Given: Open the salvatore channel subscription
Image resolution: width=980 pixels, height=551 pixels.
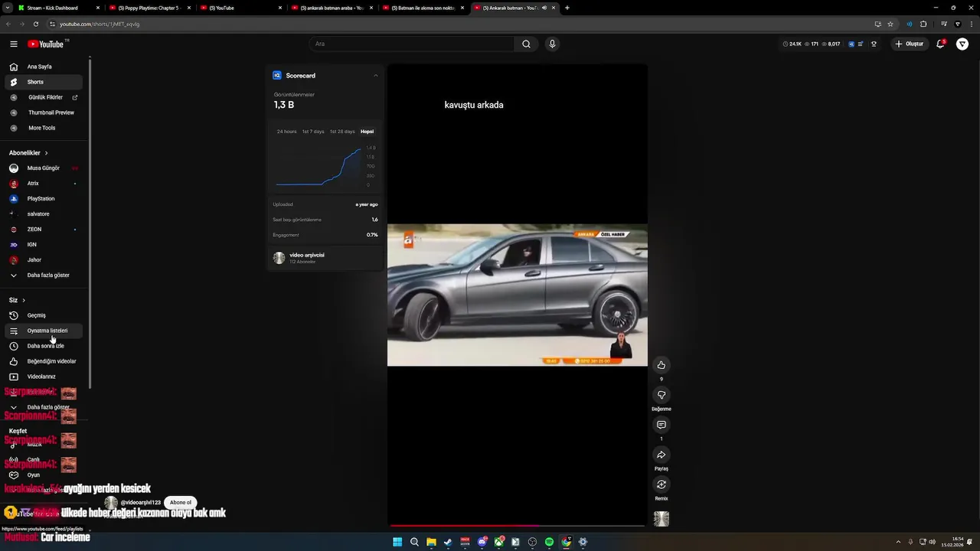Looking at the screenshot, I should pos(44,214).
